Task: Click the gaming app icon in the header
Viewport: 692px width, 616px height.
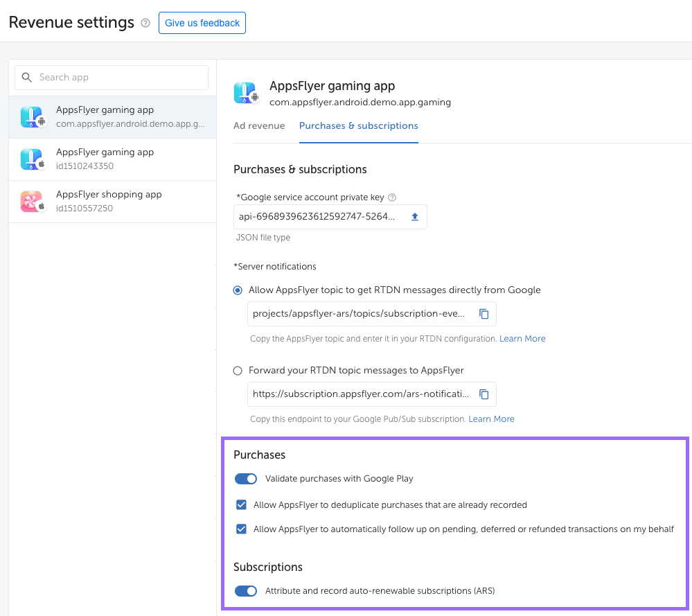Action: 247,93
